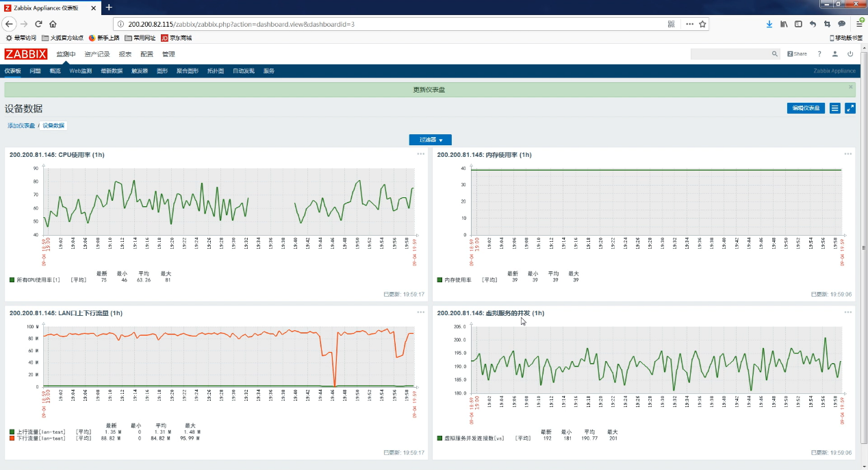Go back with browser back arrow
Image resolution: width=868 pixels, height=470 pixels.
[x=9, y=23]
